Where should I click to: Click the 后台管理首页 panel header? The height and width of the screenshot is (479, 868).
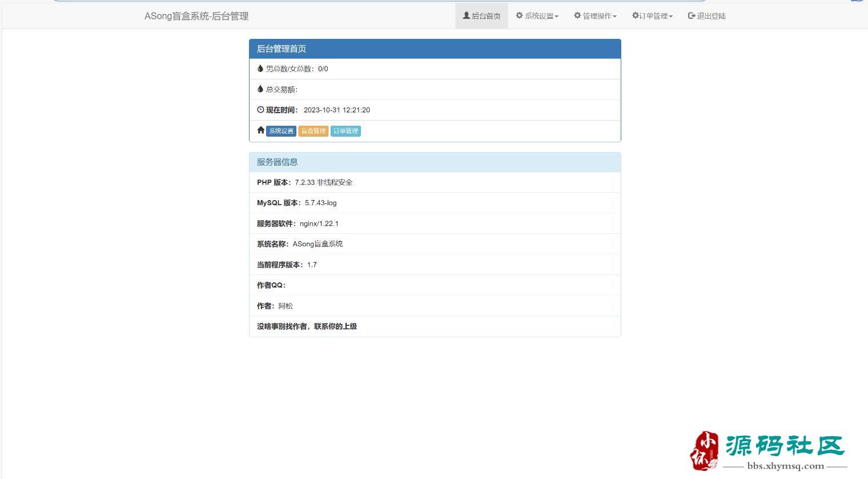coord(435,49)
